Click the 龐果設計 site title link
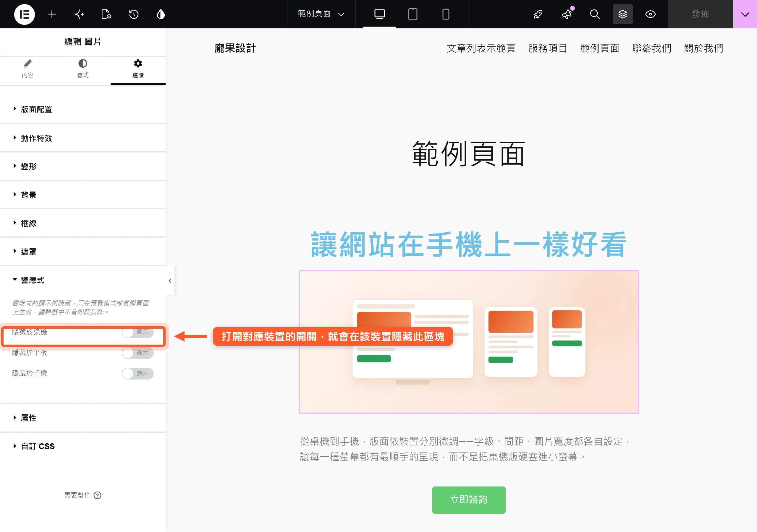 pyautogui.click(x=235, y=48)
